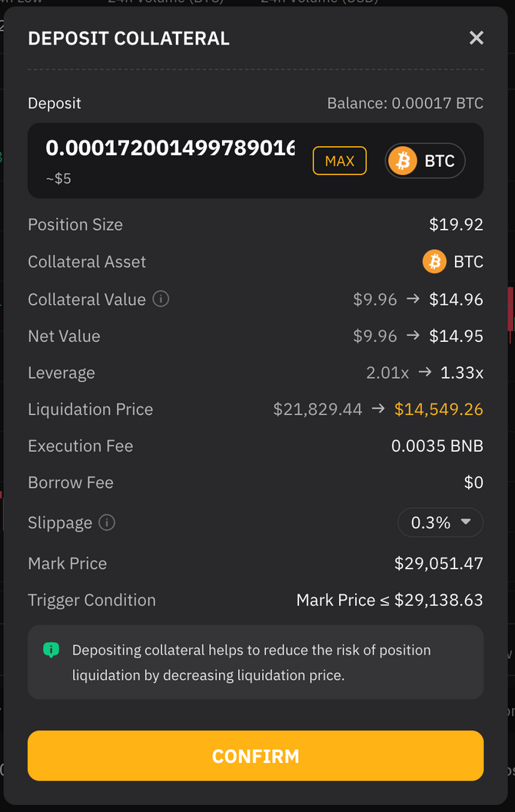Viewport: 515px width, 812px height.
Task: Show the Collateral Value info tooltip icon
Action: pos(161,299)
